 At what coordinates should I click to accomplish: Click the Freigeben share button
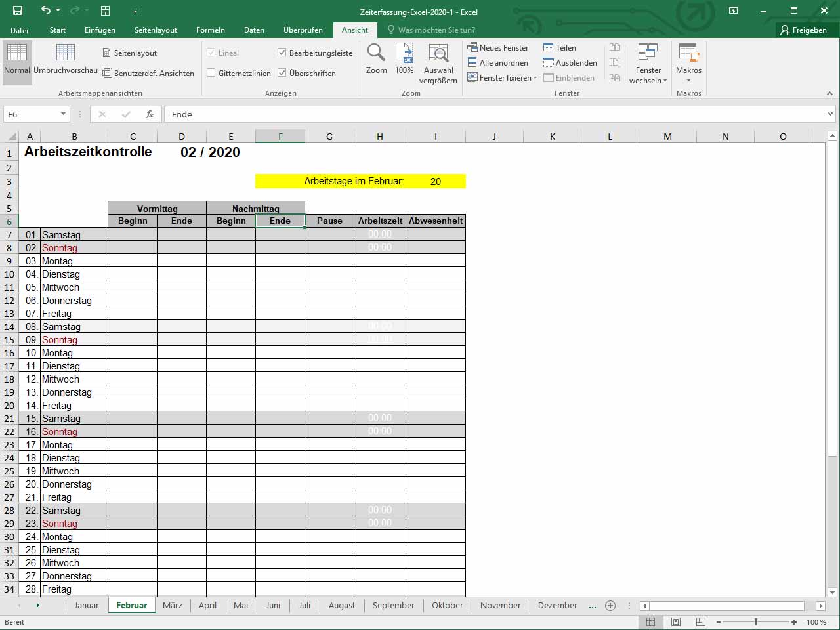(804, 30)
